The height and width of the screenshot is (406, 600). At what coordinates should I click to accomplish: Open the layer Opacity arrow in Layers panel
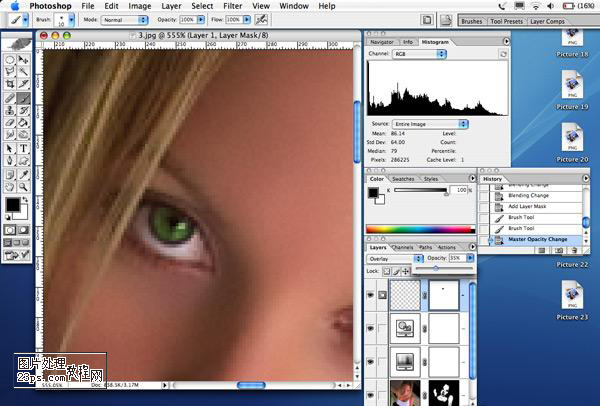[x=470, y=258]
